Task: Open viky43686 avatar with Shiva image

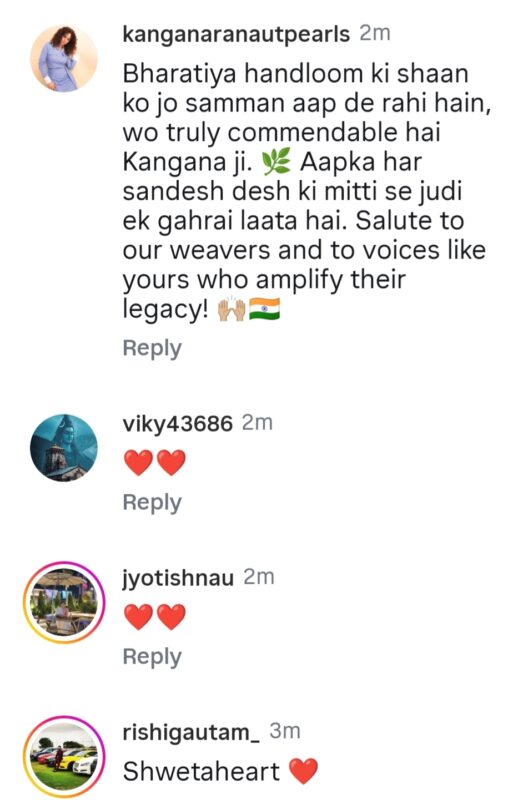Action: [64, 447]
